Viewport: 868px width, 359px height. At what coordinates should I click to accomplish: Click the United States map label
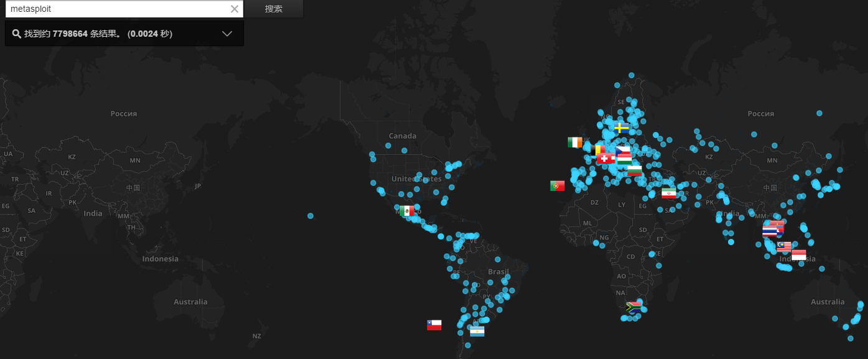416,179
